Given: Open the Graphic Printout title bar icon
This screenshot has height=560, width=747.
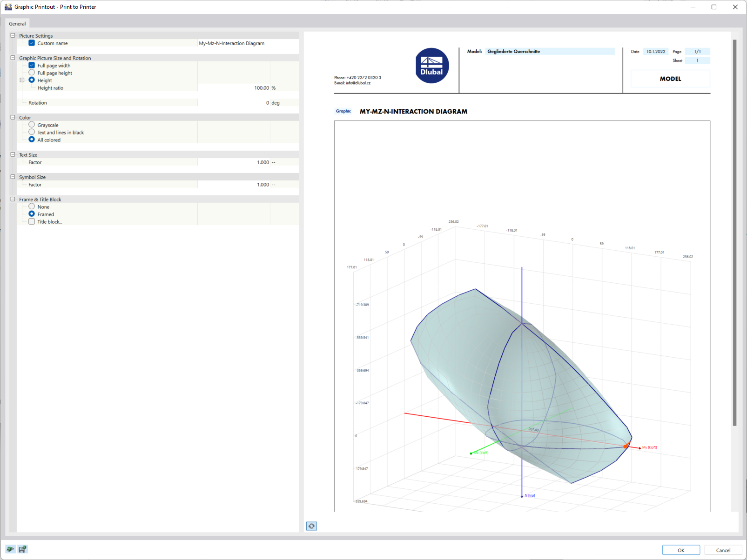Looking at the screenshot, I should tap(7, 7).
